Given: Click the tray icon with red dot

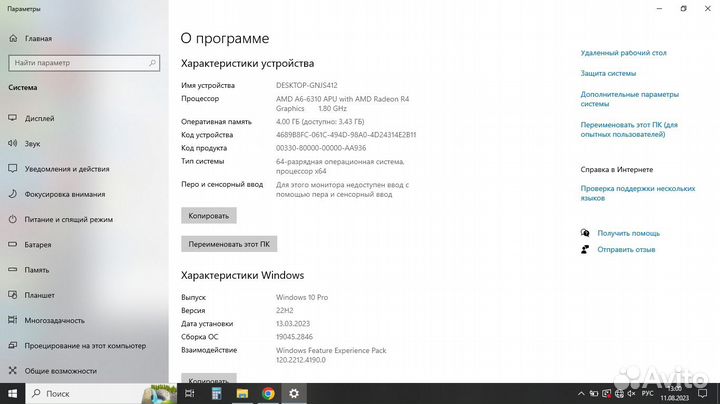Looking at the screenshot, I should pyautogui.click(x=607, y=394).
